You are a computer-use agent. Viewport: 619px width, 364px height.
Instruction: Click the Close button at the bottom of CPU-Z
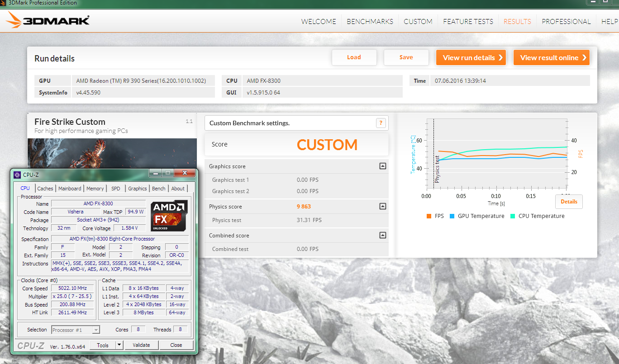click(x=176, y=345)
